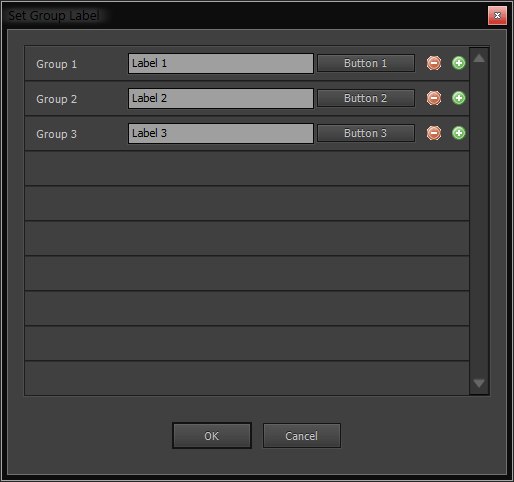Click the scroll up arrow in list
This screenshot has width=514, height=482.
click(x=479, y=58)
